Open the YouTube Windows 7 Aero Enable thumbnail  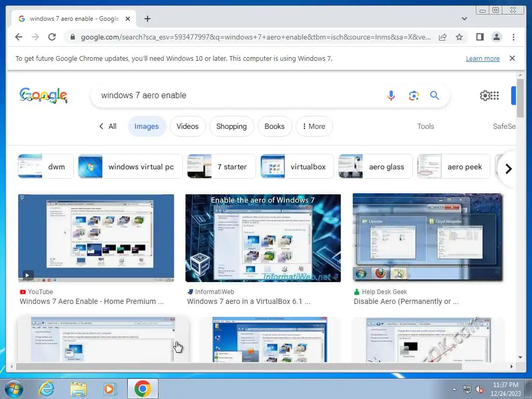tap(96, 238)
